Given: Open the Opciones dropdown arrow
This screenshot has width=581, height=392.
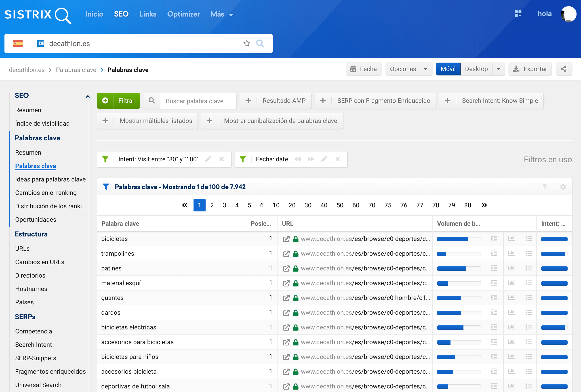Looking at the screenshot, I should pos(425,69).
